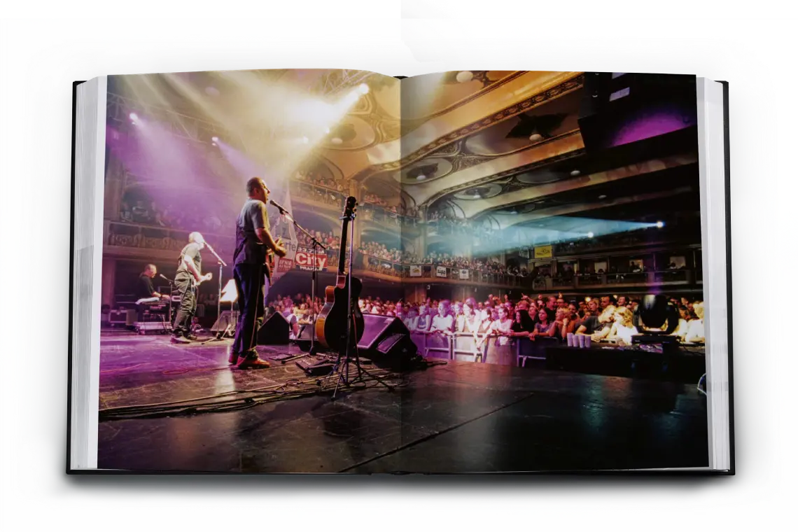Click the red City banner on the balcony

(309, 260)
